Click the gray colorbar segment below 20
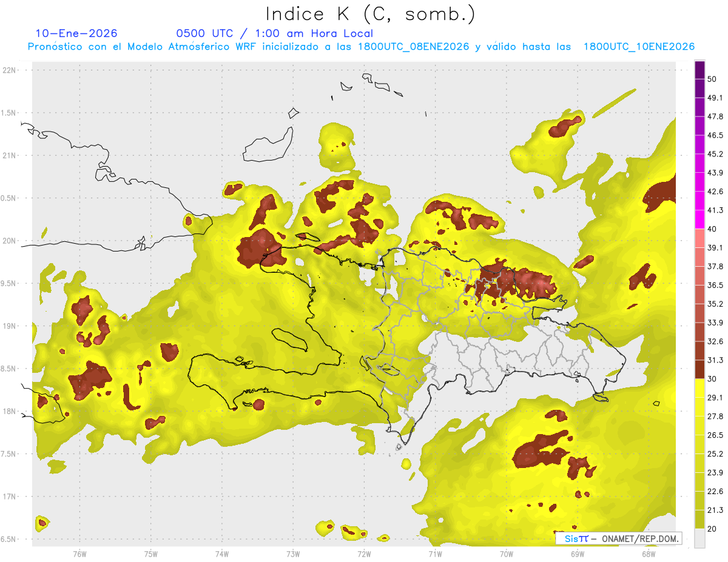 tap(699, 538)
